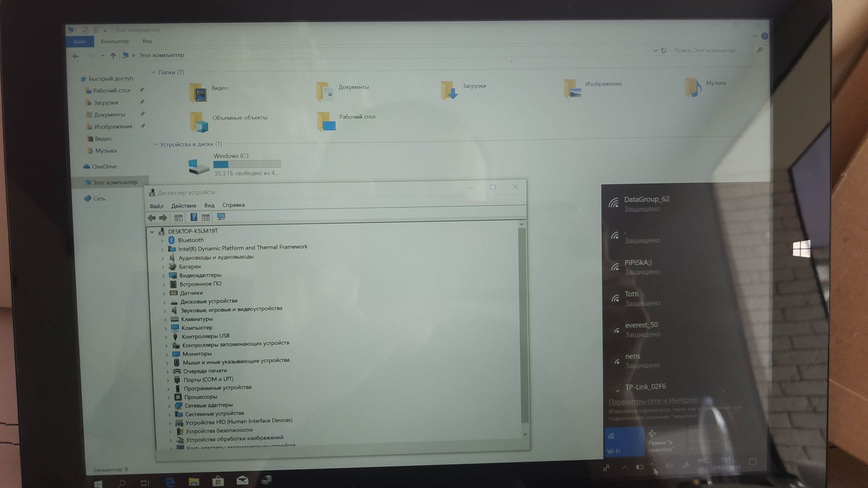868x488 pixels.
Task: Open Task View on taskbar
Action: point(145,482)
